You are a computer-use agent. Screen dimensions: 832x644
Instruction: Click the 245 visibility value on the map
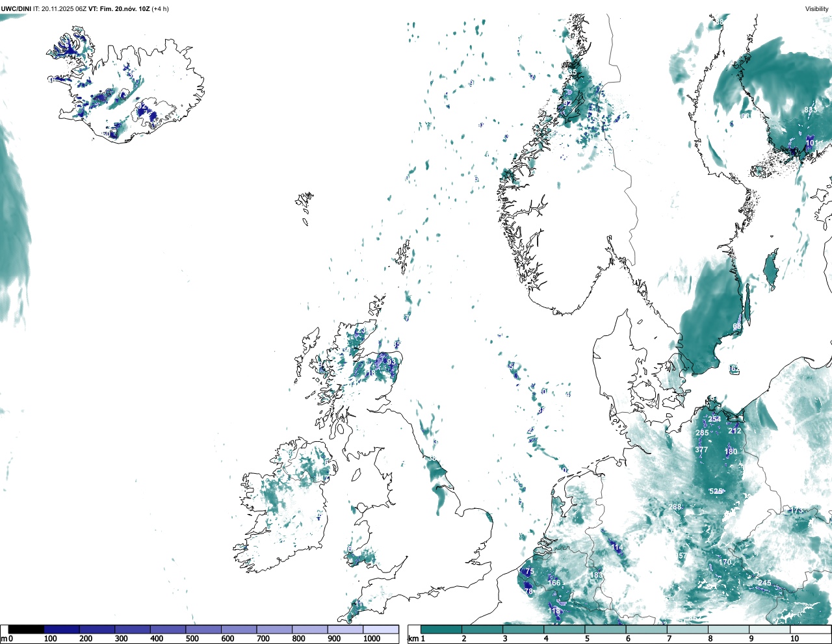tap(764, 583)
